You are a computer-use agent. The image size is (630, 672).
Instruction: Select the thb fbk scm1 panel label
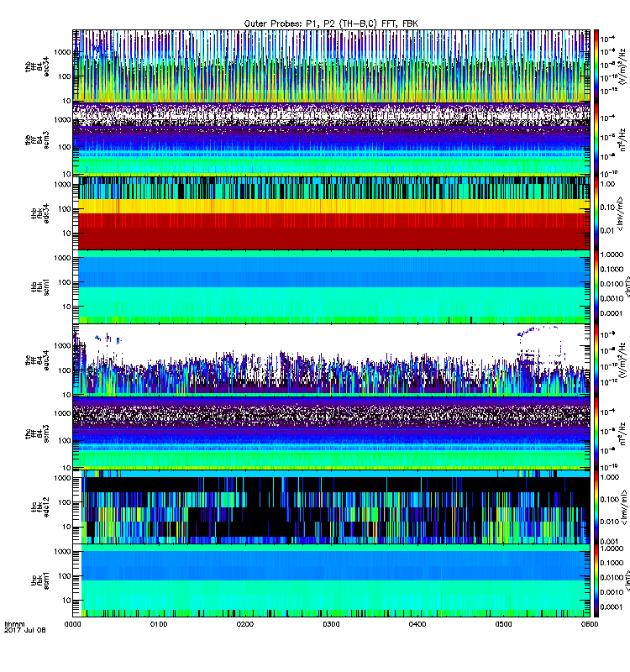click(40, 286)
